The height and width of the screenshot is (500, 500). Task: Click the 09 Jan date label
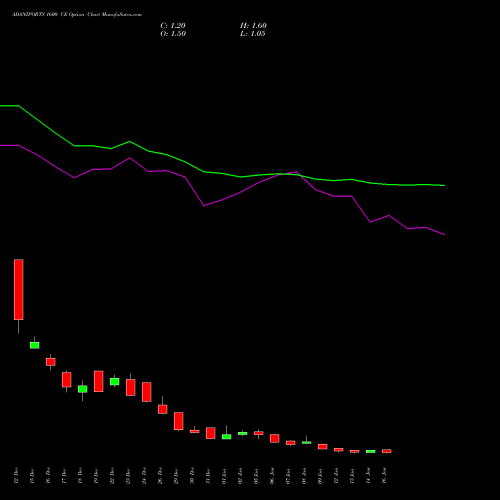(320, 475)
